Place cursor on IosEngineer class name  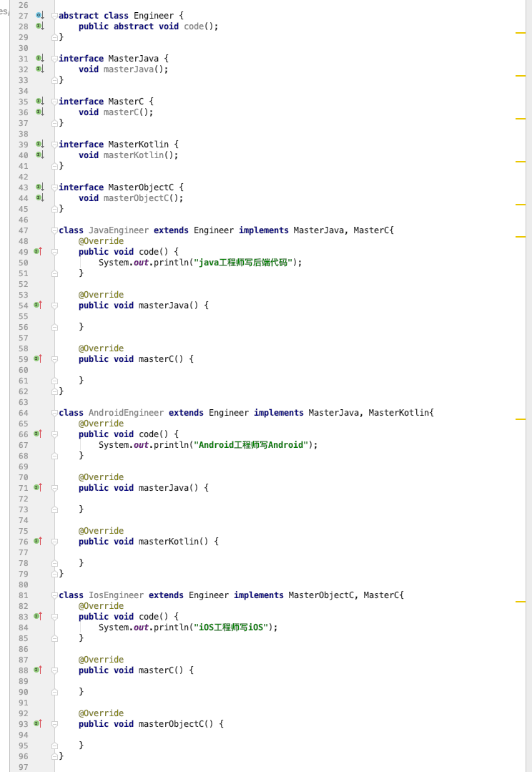click(x=116, y=595)
